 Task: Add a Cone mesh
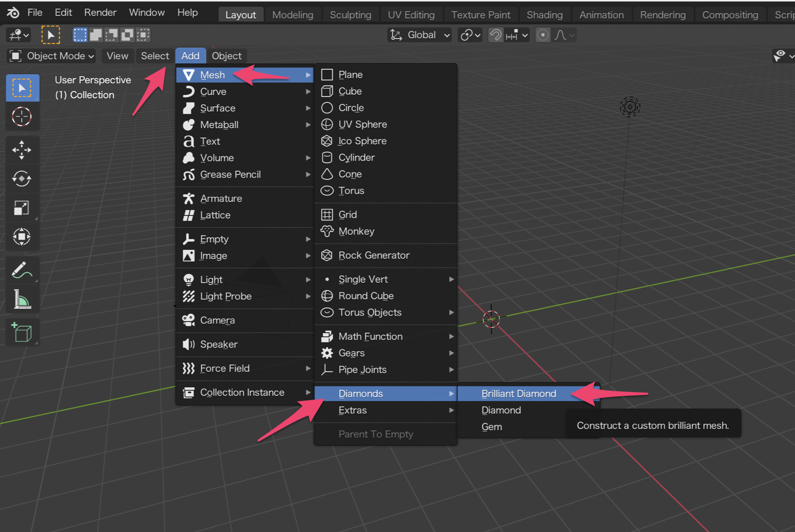click(x=386, y=174)
